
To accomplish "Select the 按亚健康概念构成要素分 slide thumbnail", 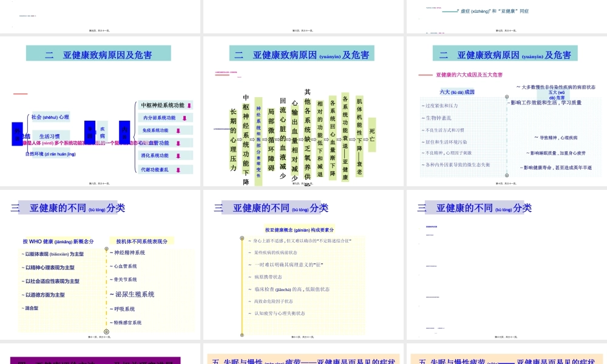I will pyautogui.click(x=303, y=267).
